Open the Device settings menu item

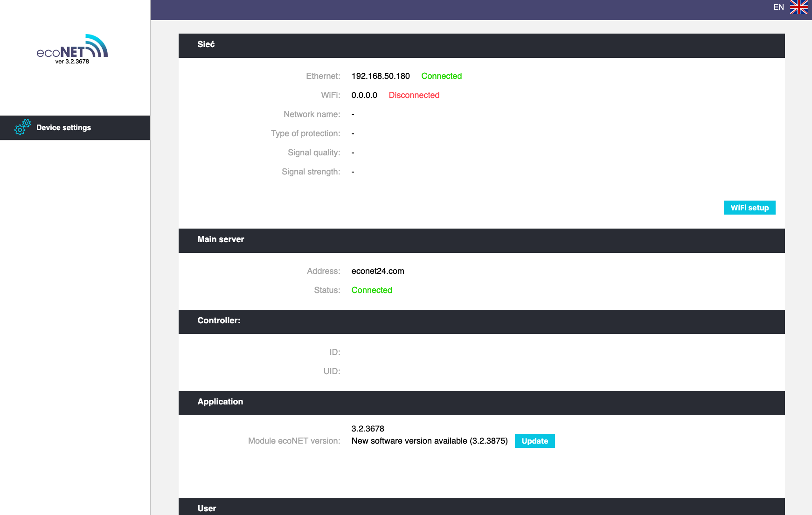(x=75, y=128)
